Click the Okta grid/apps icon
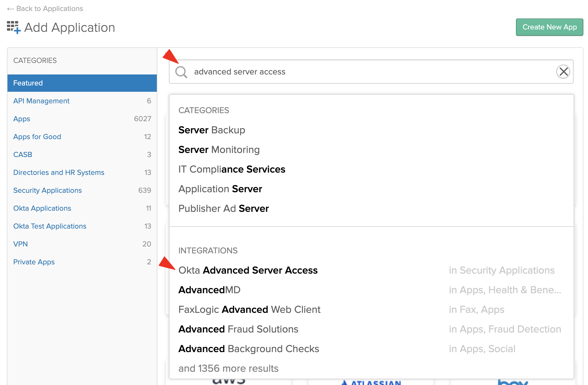Screen dimensions: 588x385 click(x=12, y=27)
